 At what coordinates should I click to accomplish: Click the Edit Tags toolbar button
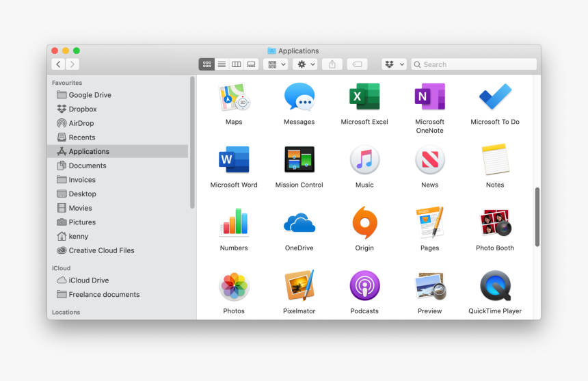[358, 64]
